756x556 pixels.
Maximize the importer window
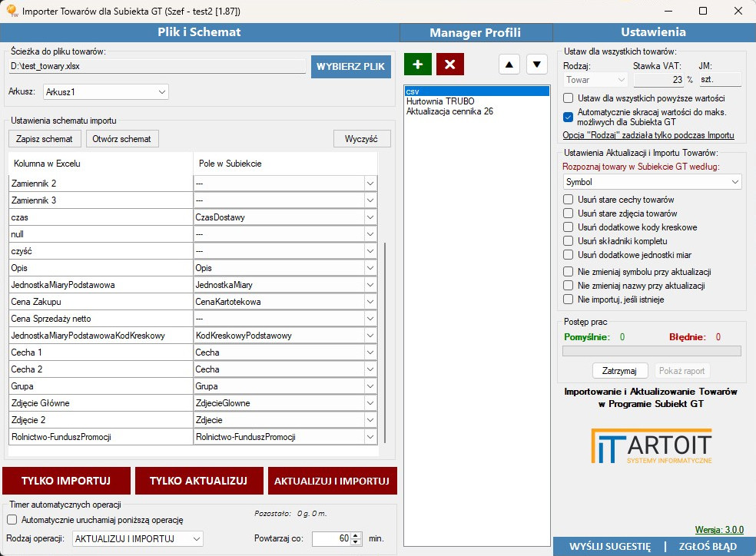702,12
